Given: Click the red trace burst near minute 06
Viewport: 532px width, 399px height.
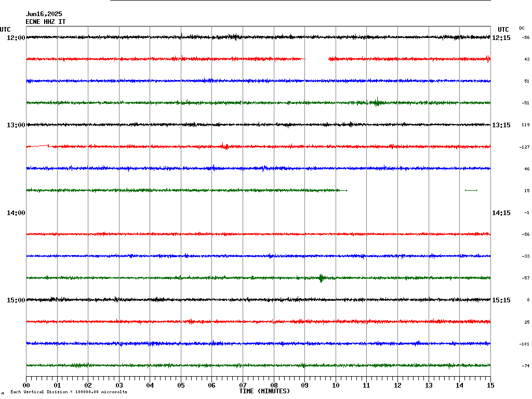Looking at the screenshot, I should (224, 146).
